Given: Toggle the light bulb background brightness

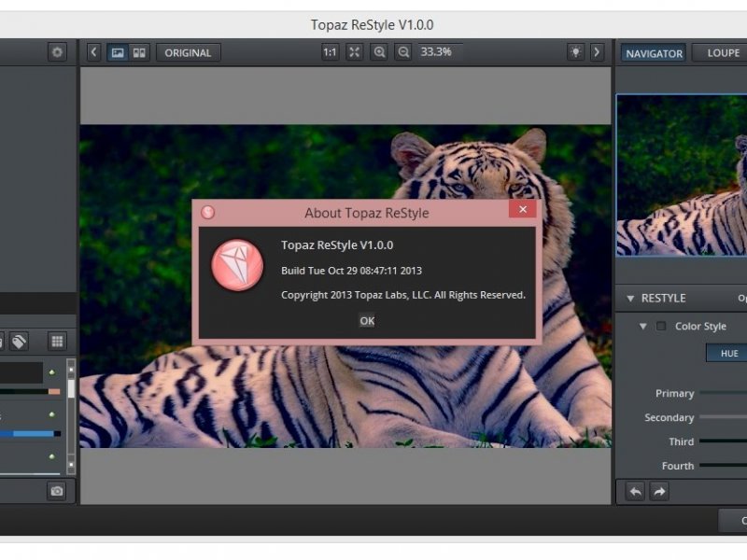Looking at the screenshot, I should [576, 52].
